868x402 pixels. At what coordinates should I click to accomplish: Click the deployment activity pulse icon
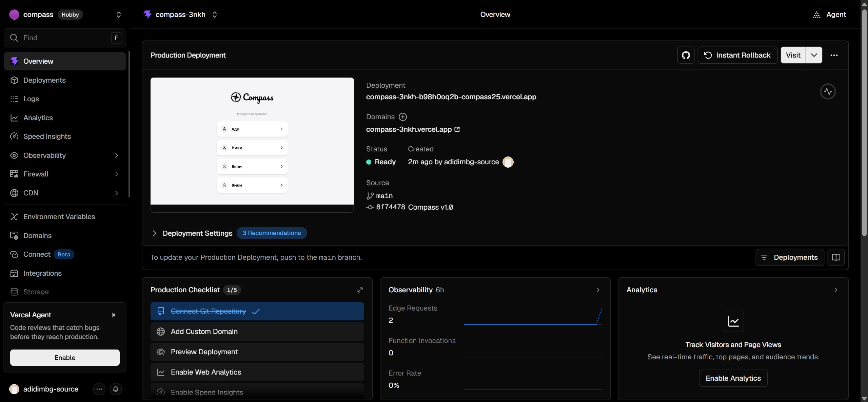(828, 91)
